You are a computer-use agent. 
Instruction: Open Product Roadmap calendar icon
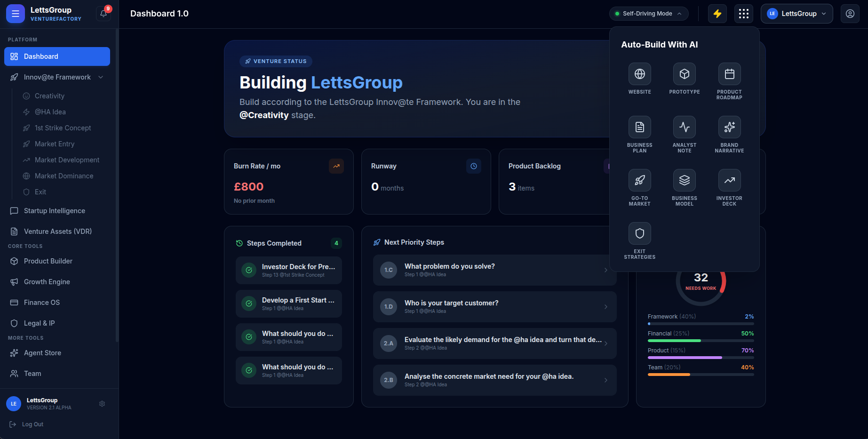pyautogui.click(x=729, y=74)
